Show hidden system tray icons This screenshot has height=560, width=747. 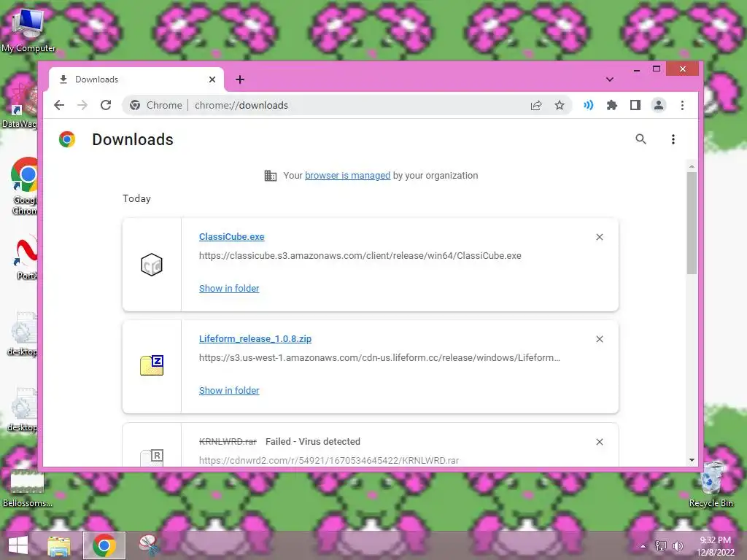point(643,546)
